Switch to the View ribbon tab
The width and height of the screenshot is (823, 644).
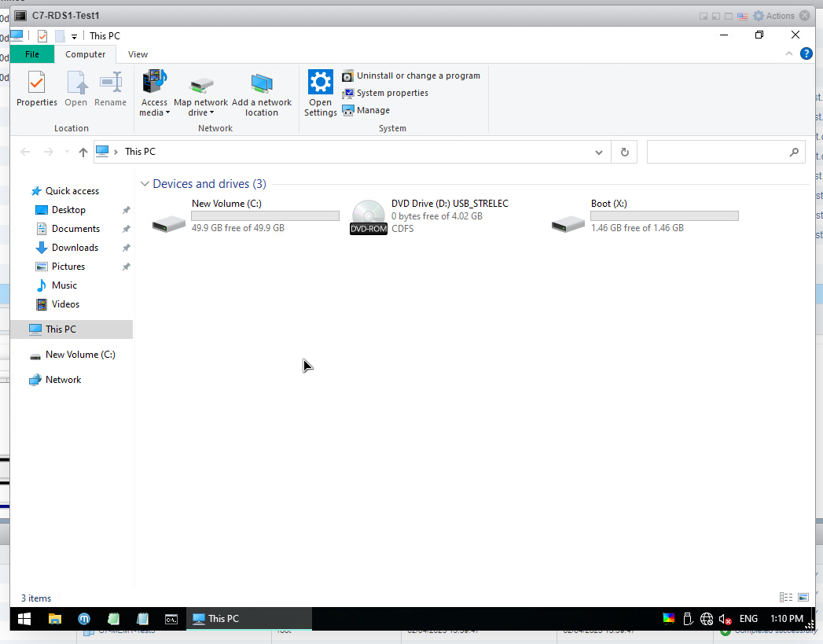[138, 54]
